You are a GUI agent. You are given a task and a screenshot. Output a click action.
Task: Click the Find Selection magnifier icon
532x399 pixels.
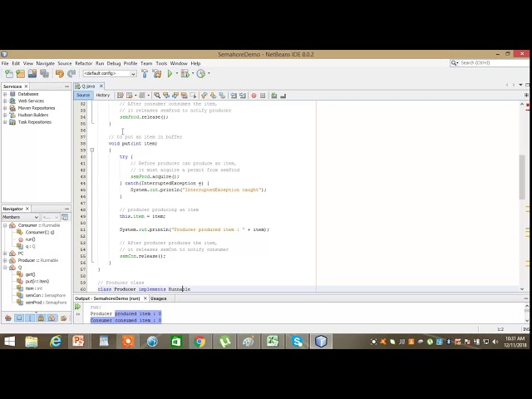157,96
